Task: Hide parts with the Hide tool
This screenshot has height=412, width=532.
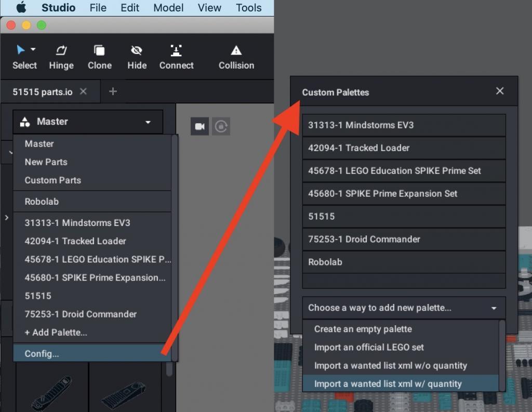Action: click(137, 57)
